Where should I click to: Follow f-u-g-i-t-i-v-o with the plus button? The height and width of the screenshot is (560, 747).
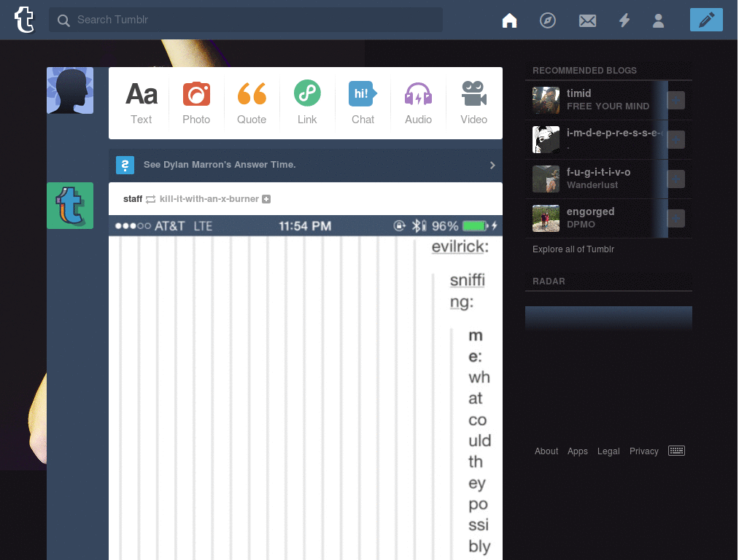(x=676, y=179)
